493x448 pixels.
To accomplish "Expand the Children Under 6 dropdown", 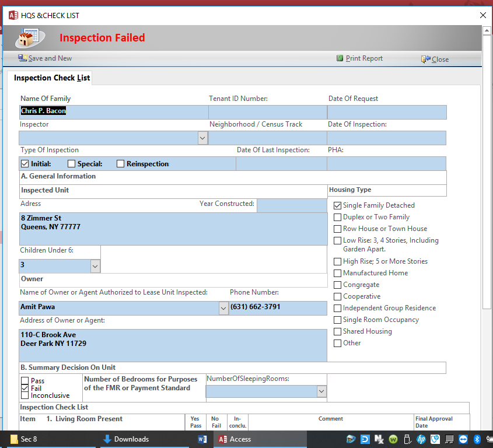I will point(95,266).
